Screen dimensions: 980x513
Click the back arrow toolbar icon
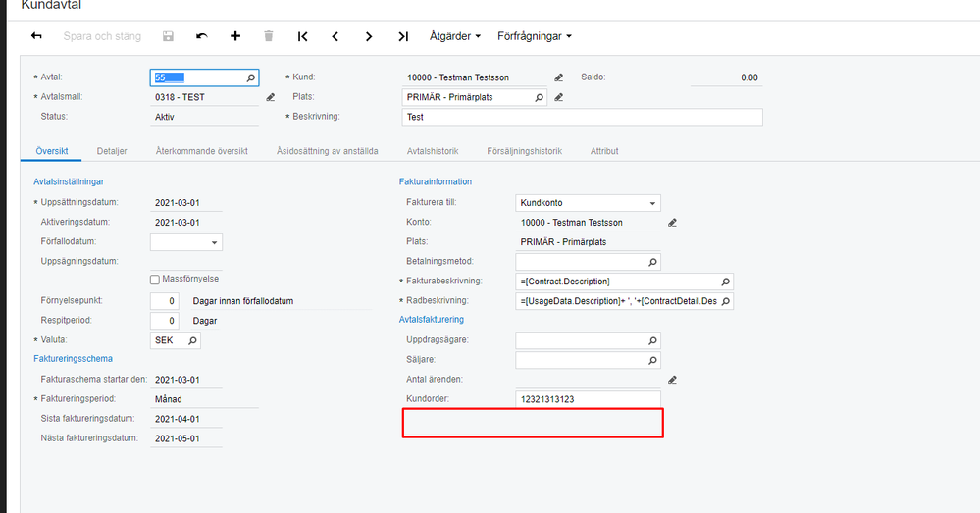pos(37,36)
